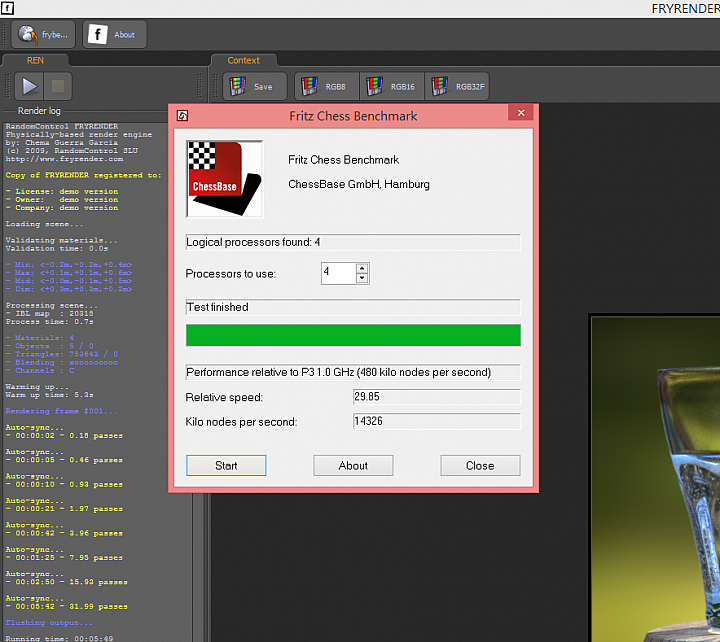Select RGB8 output format button

[x=326, y=86]
